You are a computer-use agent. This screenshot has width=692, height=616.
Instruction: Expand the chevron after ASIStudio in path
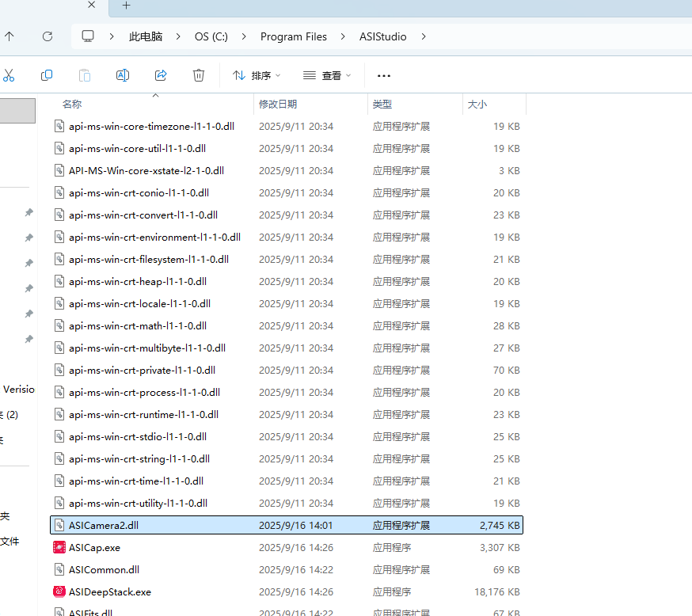coord(424,36)
